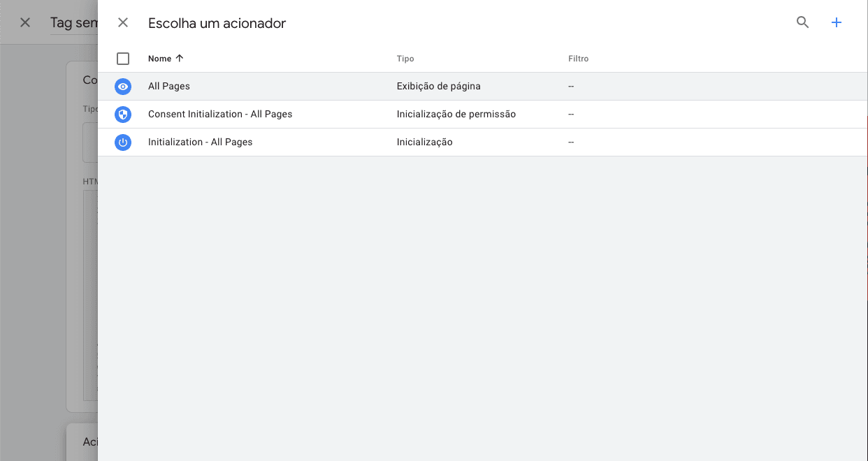
Task: Select the All Pages trigger name
Action: coord(169,87)
